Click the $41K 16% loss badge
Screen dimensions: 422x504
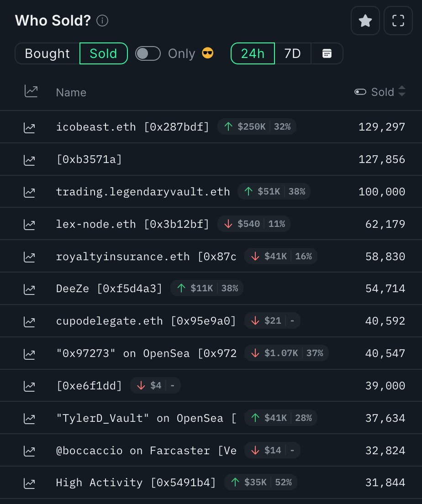281,256
